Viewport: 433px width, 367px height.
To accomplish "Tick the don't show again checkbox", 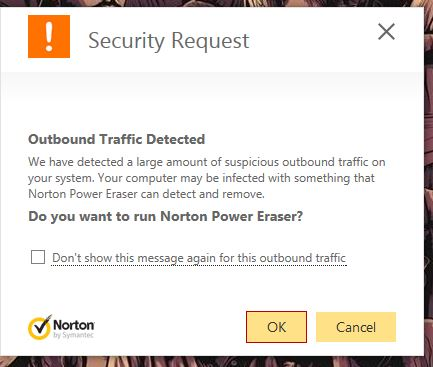I will point(38,257).
